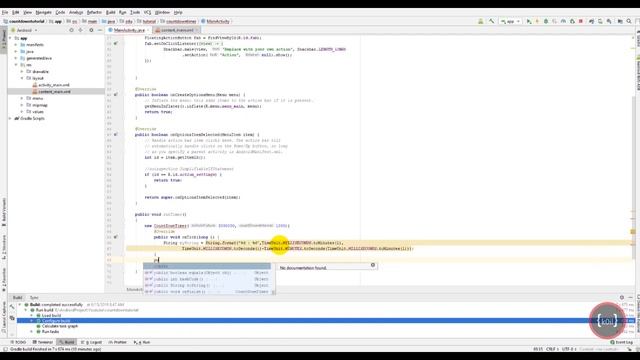The width and height of the screenshot is (640, 360).
Task: Open the Logcat tool window
Action: pyautogui.click(x=91, y=342)
